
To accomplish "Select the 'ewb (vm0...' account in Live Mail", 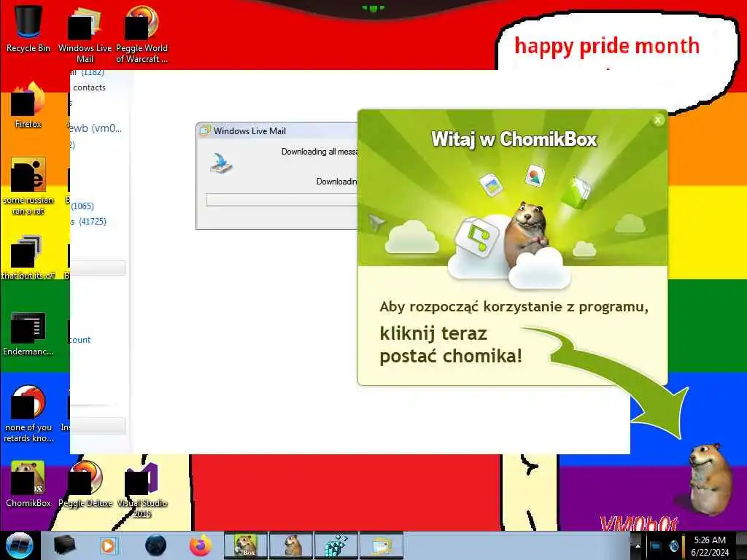I will [x=96, y=128].
